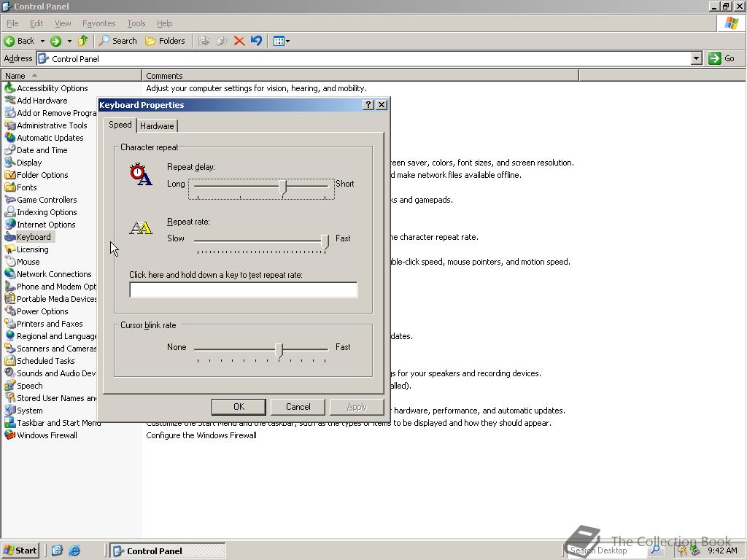Image resolution: width=747 pixels, height=560 pixels.
Task: Click Cancel in Keyboard Properties
Action: [x=298, y=407]
